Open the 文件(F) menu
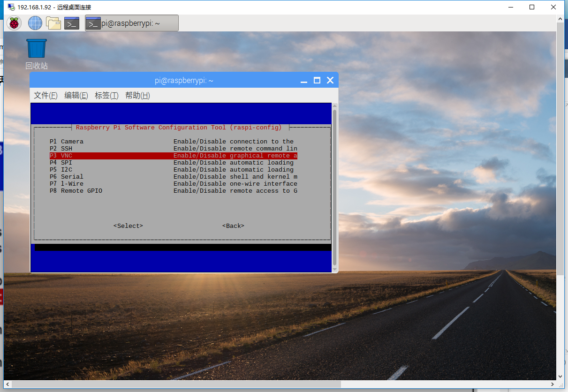 coord(45,95)
